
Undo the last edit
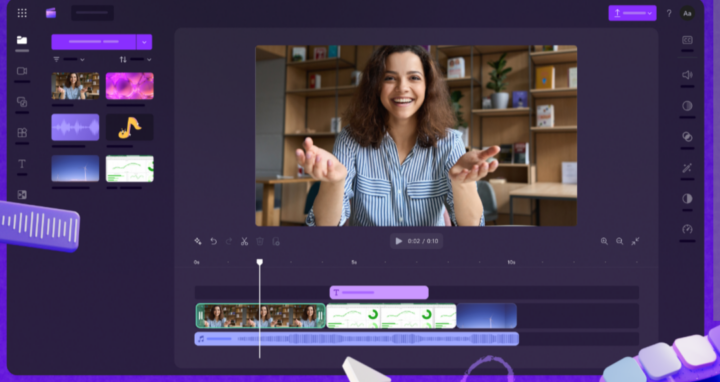[214, 241]
